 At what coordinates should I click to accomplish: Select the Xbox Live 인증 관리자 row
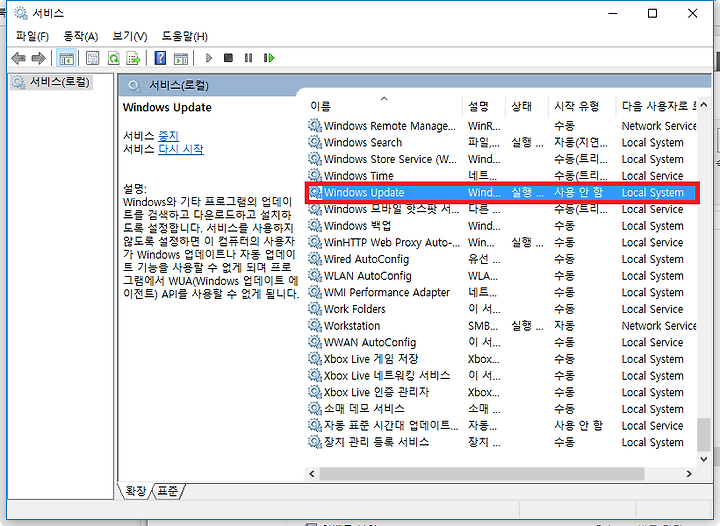[x=502, y=392]
